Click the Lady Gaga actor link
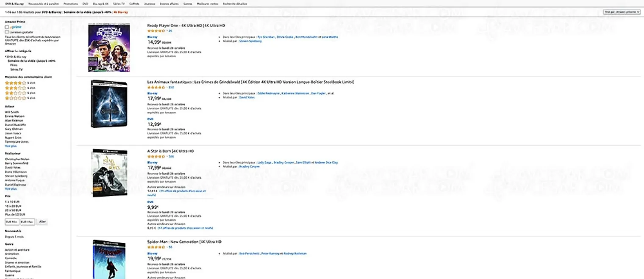This screenshot has height=279, width=644. coord(264,163)
